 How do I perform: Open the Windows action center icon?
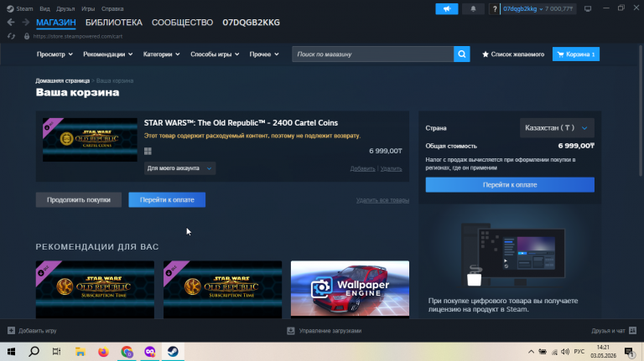628,352
